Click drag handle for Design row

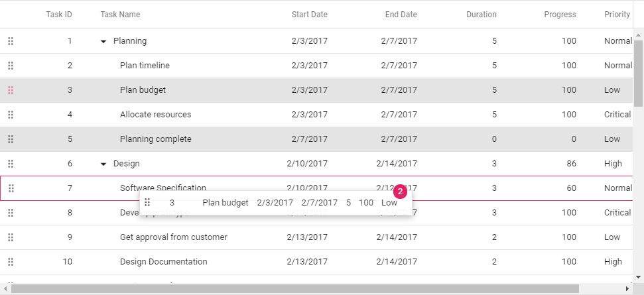tap(11, 164)
